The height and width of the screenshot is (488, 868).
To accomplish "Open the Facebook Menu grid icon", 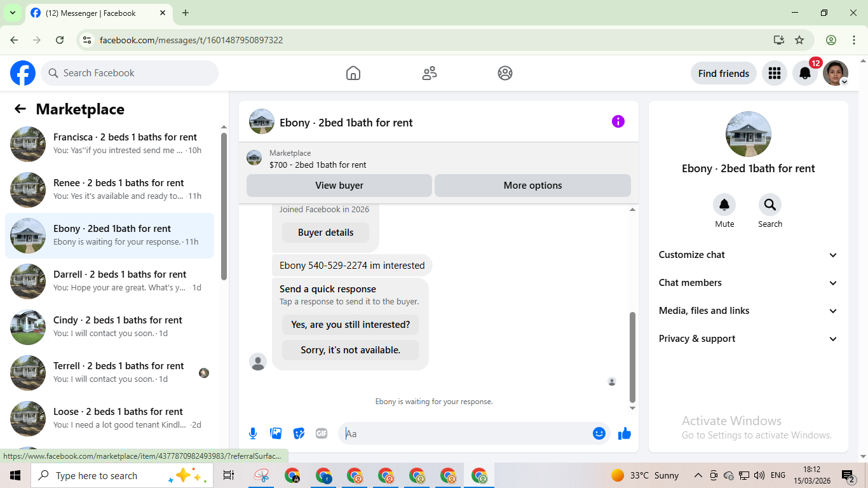I will click(774, 73).
